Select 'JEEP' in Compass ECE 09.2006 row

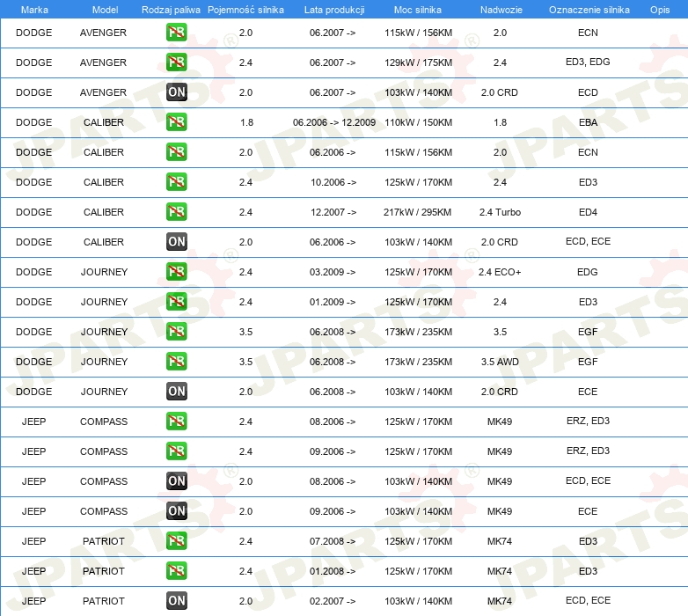tap(33, 511)
